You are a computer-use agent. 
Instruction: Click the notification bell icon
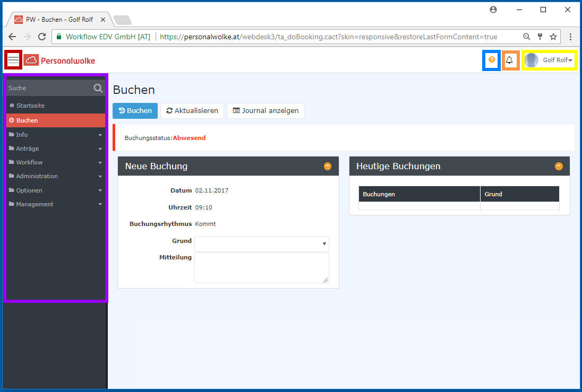510,60
